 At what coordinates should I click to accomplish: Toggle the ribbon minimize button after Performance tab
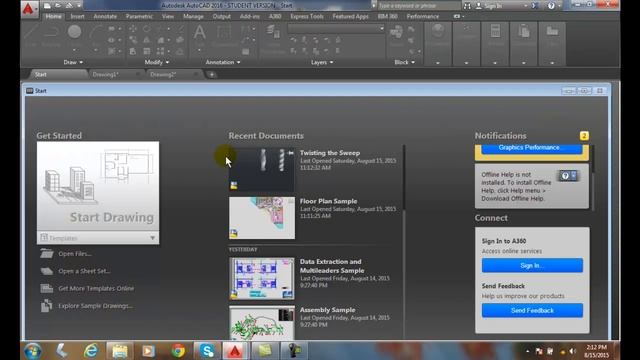[457, 16]
